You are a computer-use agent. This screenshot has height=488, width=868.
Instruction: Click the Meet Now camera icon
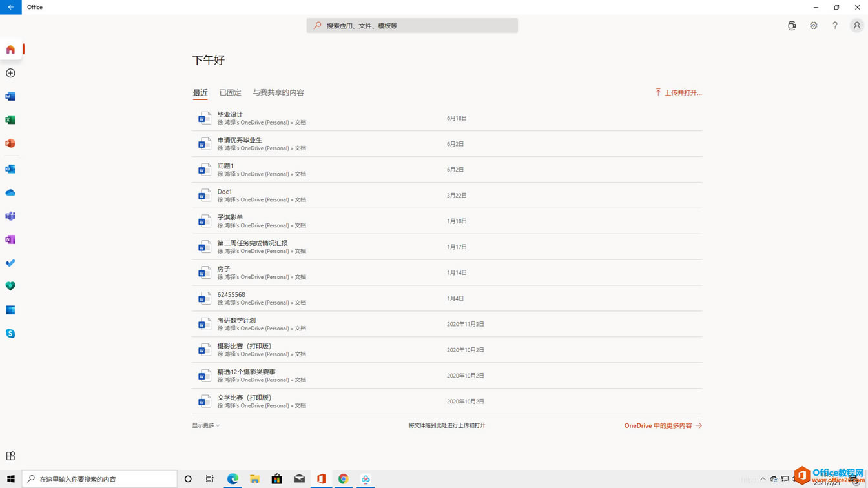tap(792, 26)
